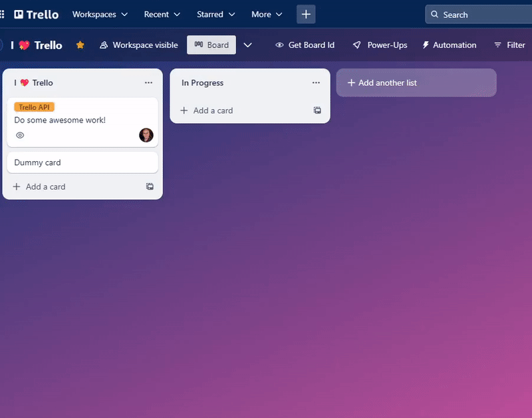532x418 pixels.
Task: Open Automation lightning bolt menu
Action: 426,45
